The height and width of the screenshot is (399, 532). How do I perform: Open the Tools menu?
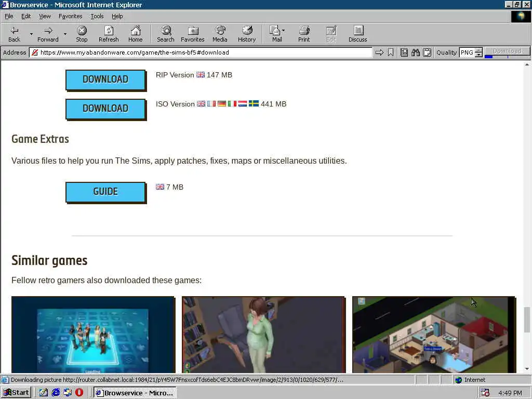pos(97,16)
